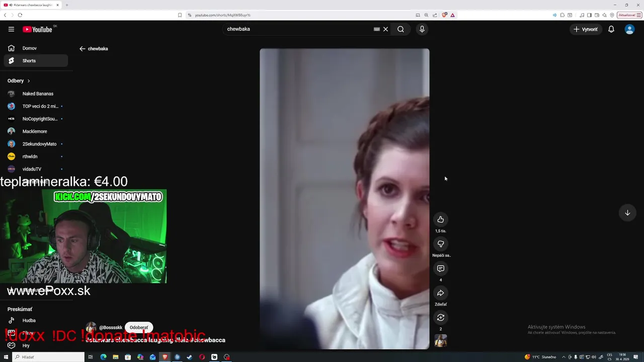Open Brave VPN shield icon
This screenshot has height=362, width=644.
pos(612,15)
